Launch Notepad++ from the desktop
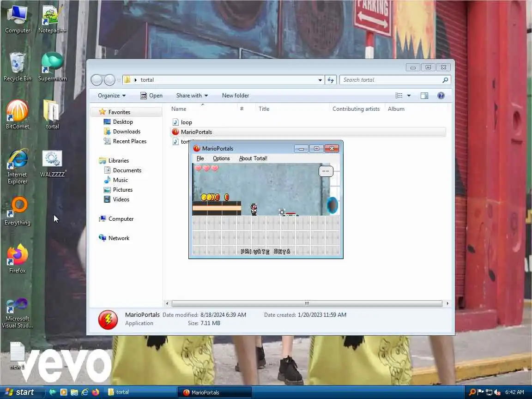Screen dimensions: 532x399 52,19
